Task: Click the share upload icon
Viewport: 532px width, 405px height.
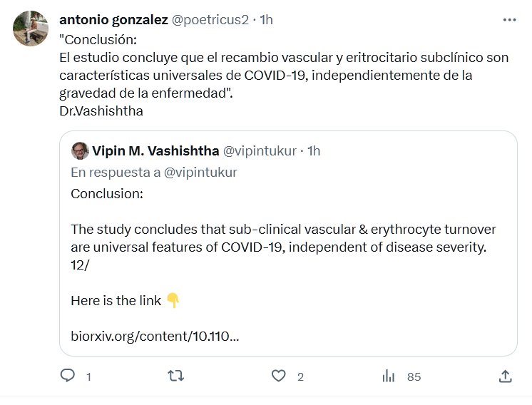Action: click(505, 376)
